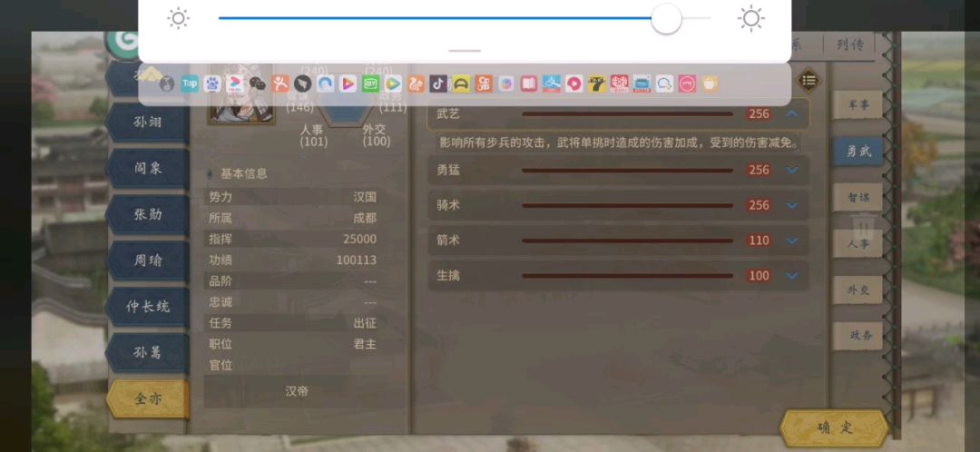Click the 势力 value 汉国
This screenshot has width=980, height=452.
tap(365, 197)
